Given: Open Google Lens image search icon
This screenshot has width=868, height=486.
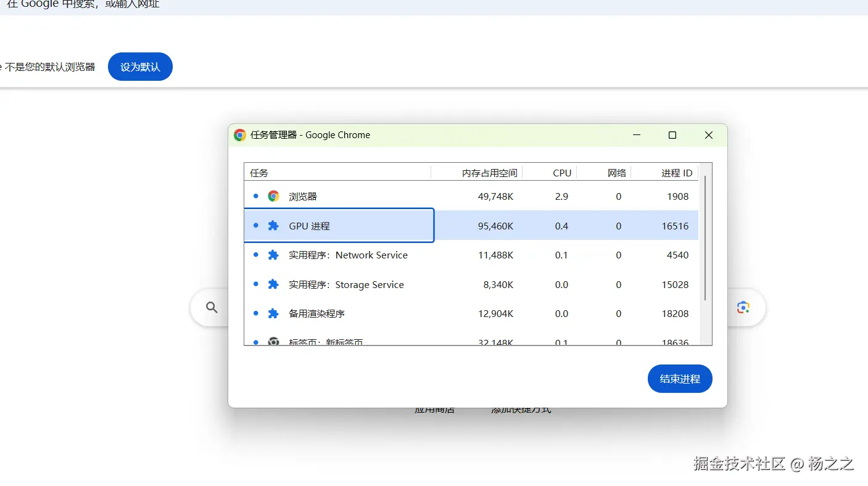Looking at the screenshot, I should pos(743,307).
